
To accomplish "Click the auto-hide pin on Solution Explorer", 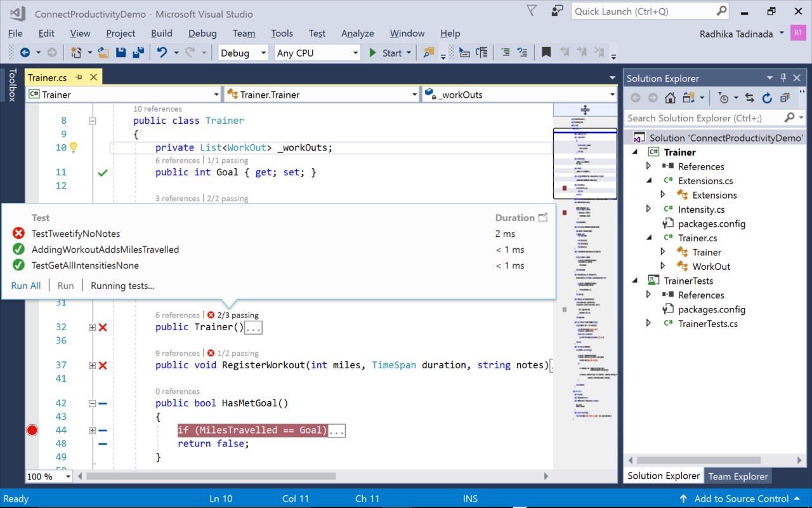I will pyautogui.click(x=783, y=78).
